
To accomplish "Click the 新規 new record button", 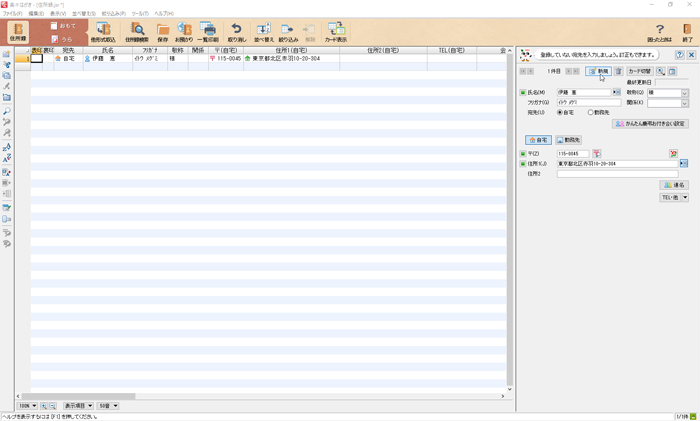I will [x=598, y=72].
